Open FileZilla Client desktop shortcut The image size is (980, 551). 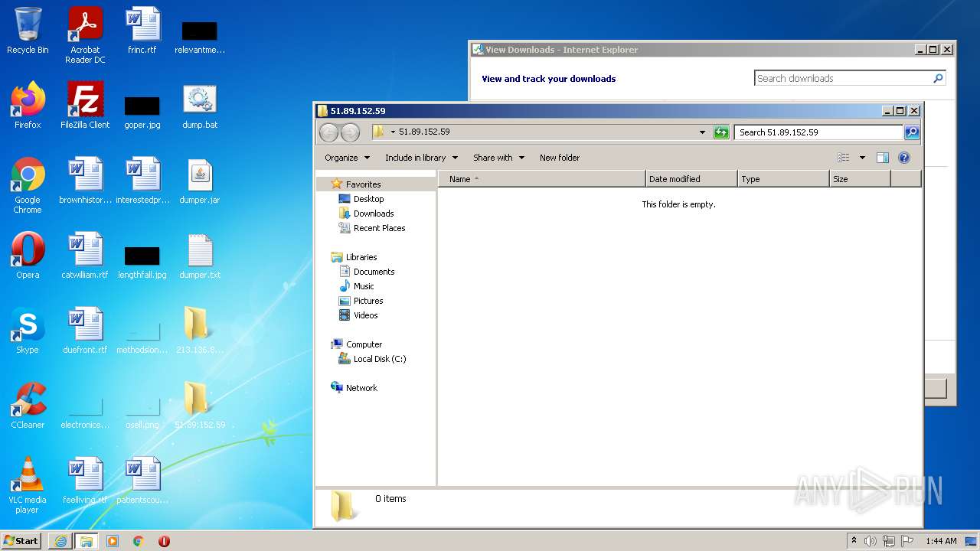85,106
